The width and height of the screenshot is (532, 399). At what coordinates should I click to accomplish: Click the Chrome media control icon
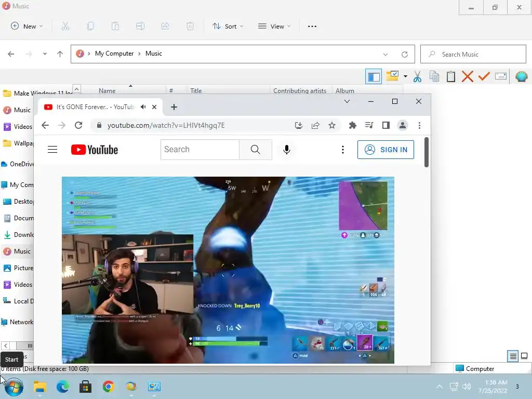369,126
